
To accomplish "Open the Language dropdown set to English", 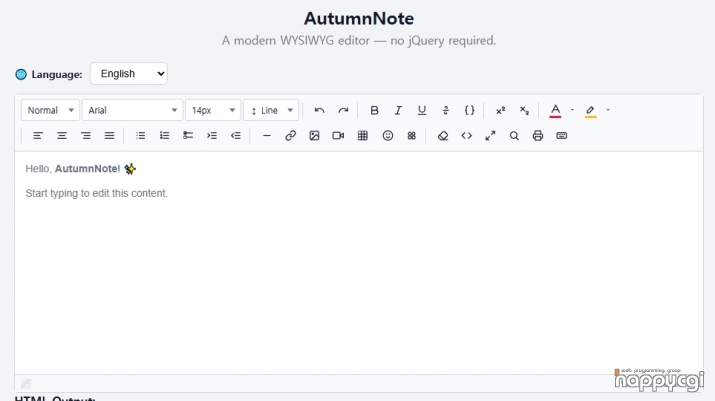I will pos(129,74).
